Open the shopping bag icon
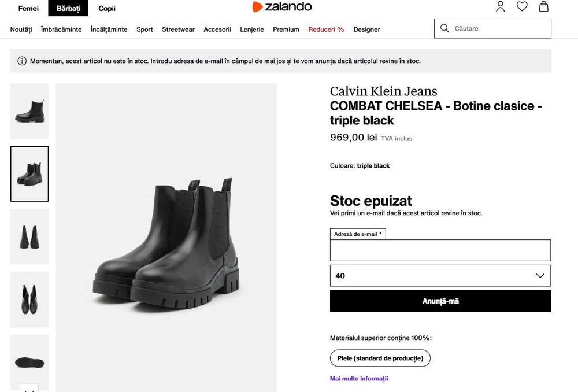 tap(543, 7)
